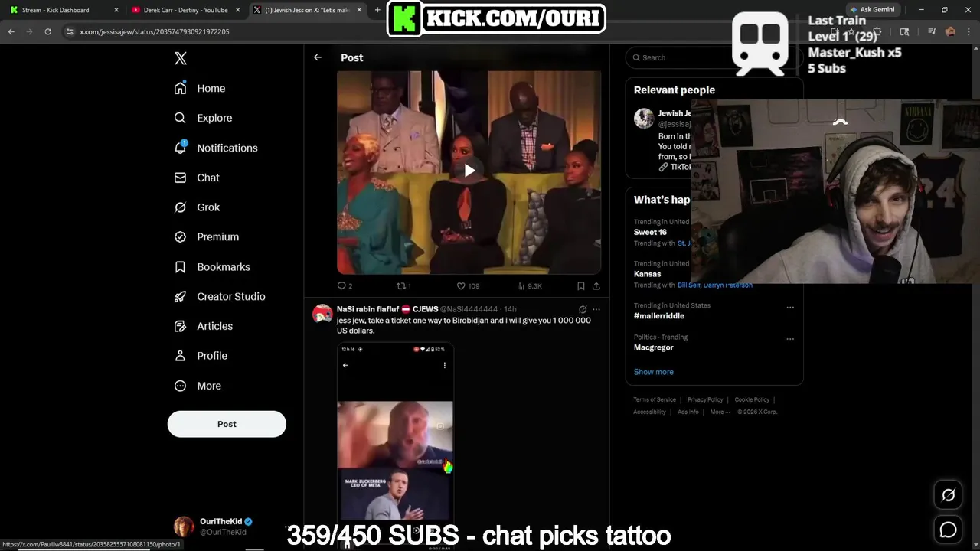Open Profile in X sidebar
The height and width of the screenshot is (551, 980).
click(x=201, y=356)
